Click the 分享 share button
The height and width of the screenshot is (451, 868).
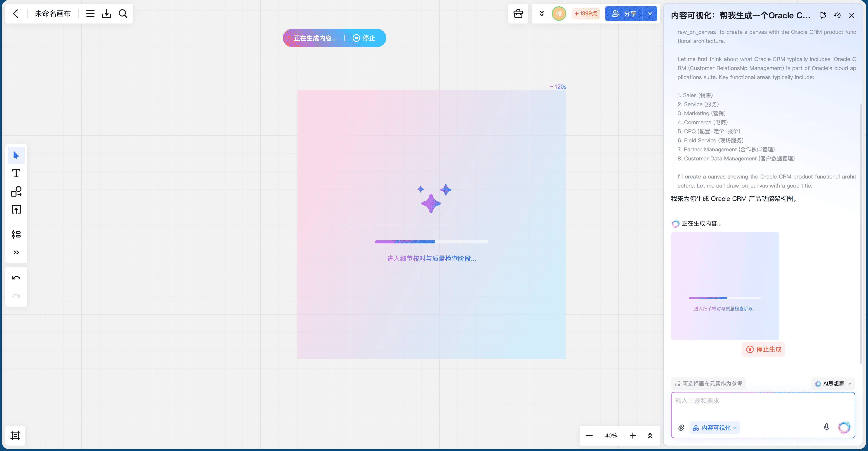pos(624,14)
